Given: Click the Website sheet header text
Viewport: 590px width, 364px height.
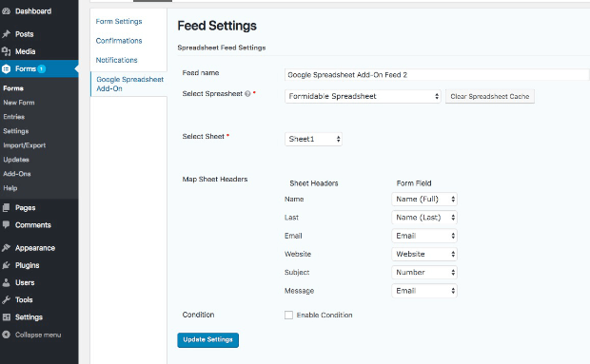Looking at the screenshot, I should tap(298, 254).
